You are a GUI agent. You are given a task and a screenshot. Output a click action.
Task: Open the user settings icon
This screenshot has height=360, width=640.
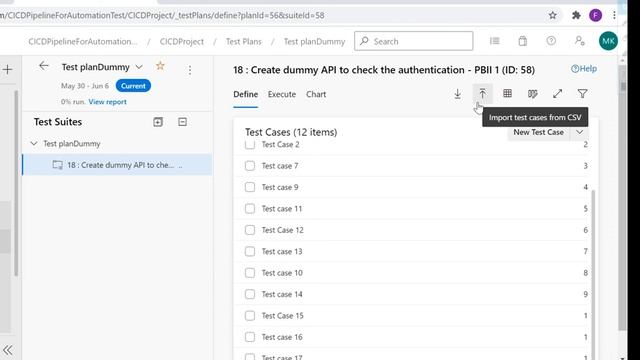(580, 41)
